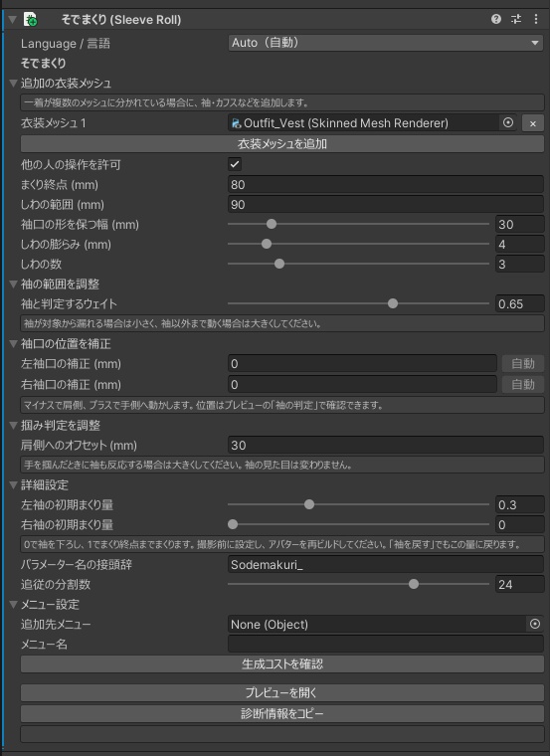Open the three-dot component context menu
This screenshot has width=550, height=756.
(x=536, y=19)
